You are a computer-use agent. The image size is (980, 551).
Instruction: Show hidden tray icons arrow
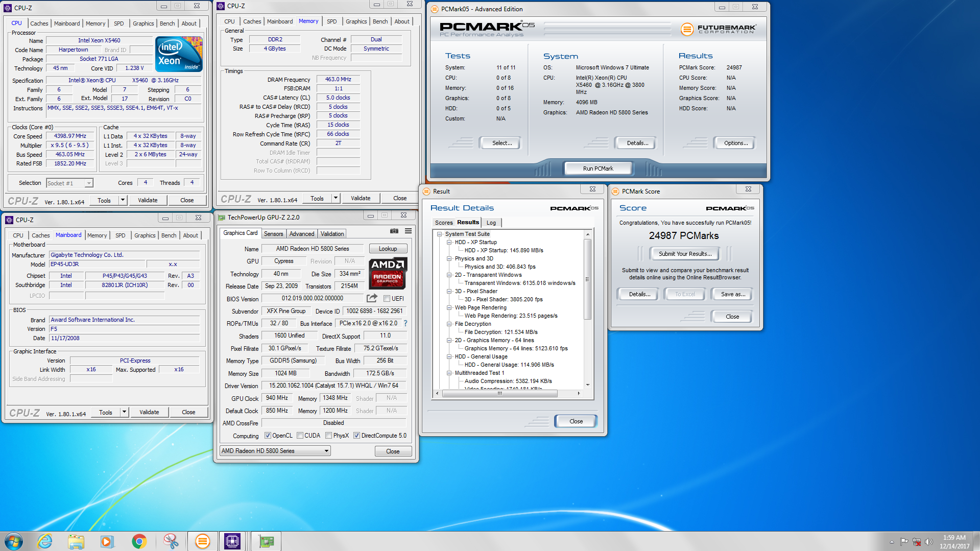click(x=892, y=542)
